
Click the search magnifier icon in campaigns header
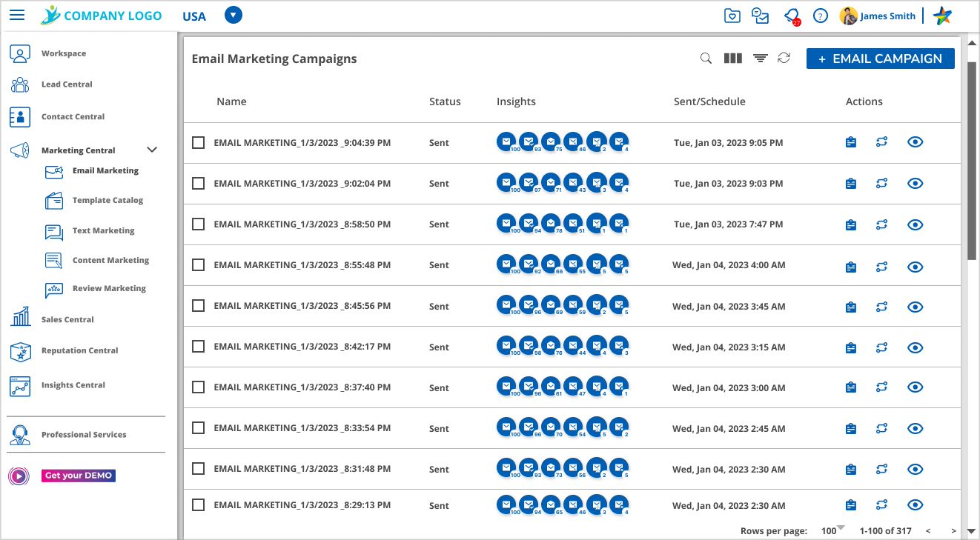pyautogui.click(x=706, y=59)
